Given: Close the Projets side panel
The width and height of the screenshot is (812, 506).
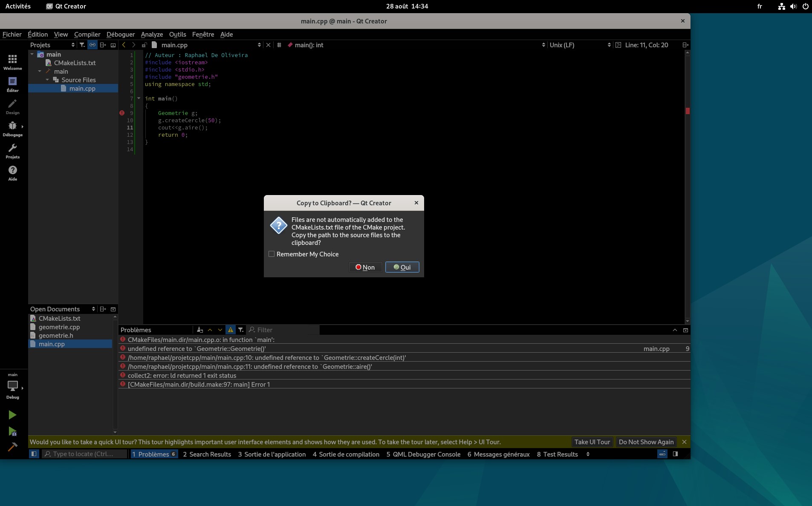Looking at the screenshot, I should coord(113,45).
